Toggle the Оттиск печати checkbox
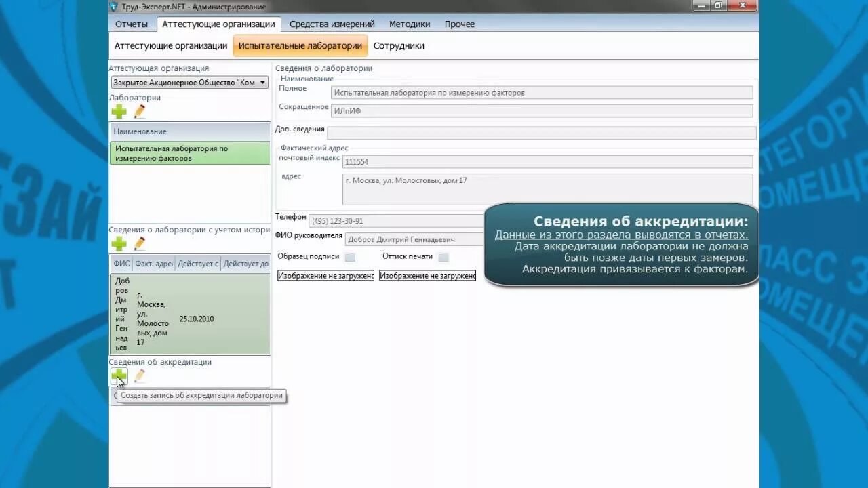 point(443,257)
